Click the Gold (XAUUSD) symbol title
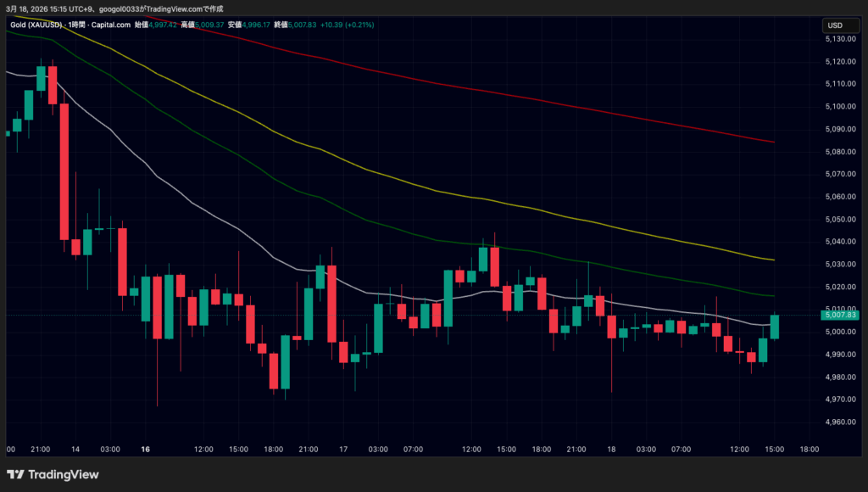The width and height of the screenshot is (868, 492). [34, 25]
